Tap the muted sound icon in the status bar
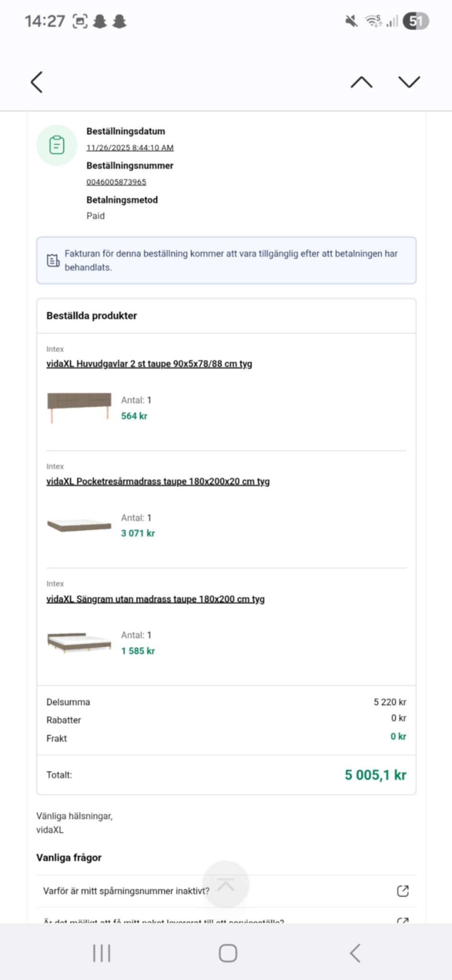452x980 pixels. [x=350, y=21]
